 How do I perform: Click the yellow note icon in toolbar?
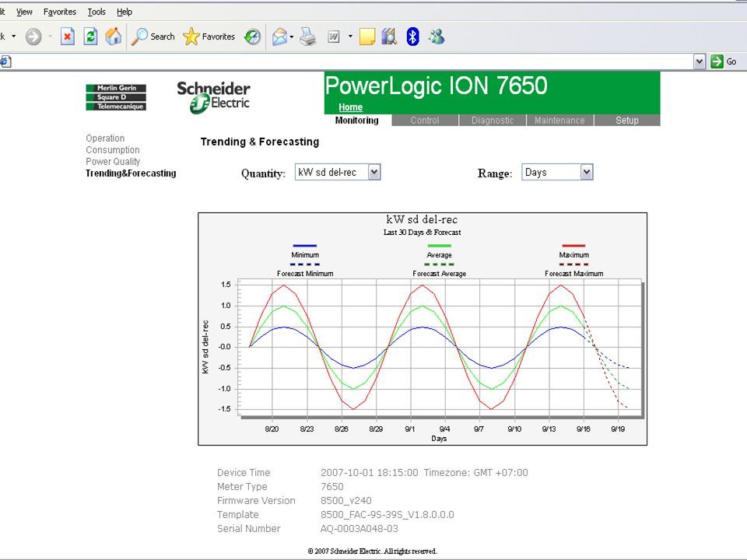point(366,37)
